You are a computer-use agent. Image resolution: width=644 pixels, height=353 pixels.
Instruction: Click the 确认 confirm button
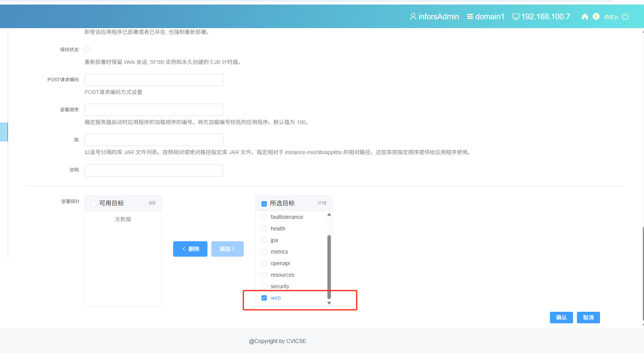pos(561,318)
